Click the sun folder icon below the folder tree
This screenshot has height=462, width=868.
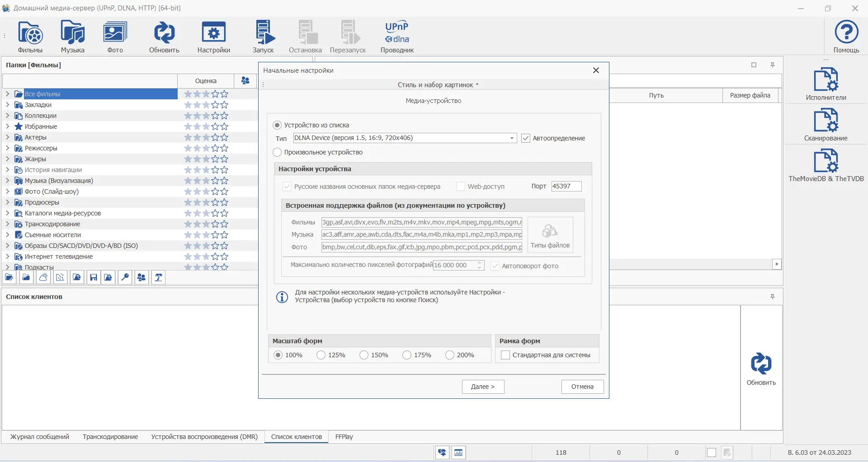(x=26, y=277)
